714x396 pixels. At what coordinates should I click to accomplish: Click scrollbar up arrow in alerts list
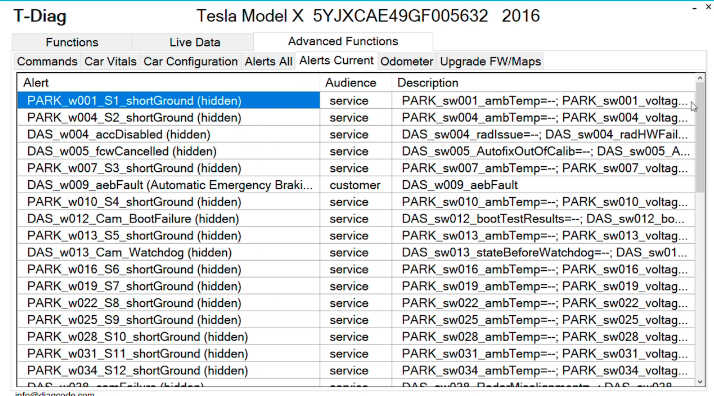point(700,79)
